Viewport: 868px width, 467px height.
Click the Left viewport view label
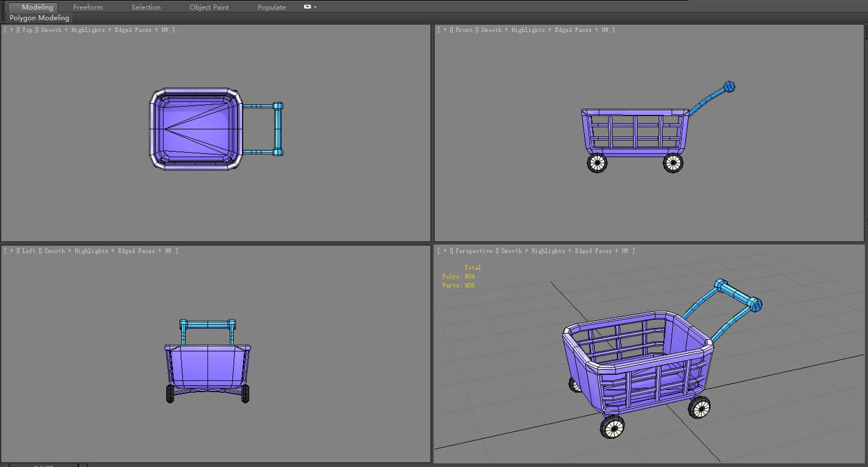click(x=28, y=251)
